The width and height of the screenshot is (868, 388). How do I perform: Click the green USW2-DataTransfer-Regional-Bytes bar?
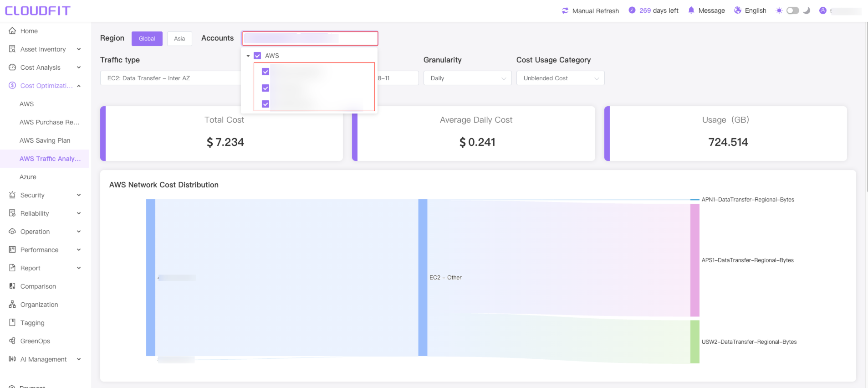pos(694,341)
